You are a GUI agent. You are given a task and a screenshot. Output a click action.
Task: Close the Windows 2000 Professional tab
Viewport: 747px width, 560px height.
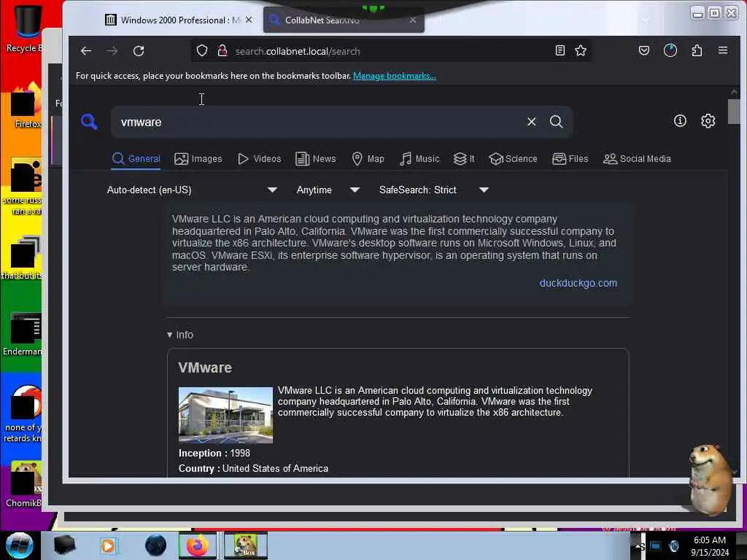[249, 20]
